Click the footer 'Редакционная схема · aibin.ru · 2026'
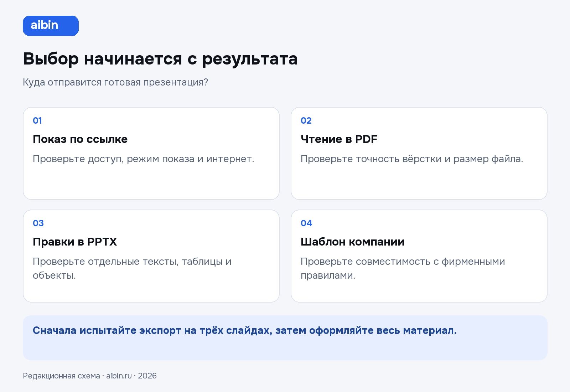 click(x=90, y=376)
